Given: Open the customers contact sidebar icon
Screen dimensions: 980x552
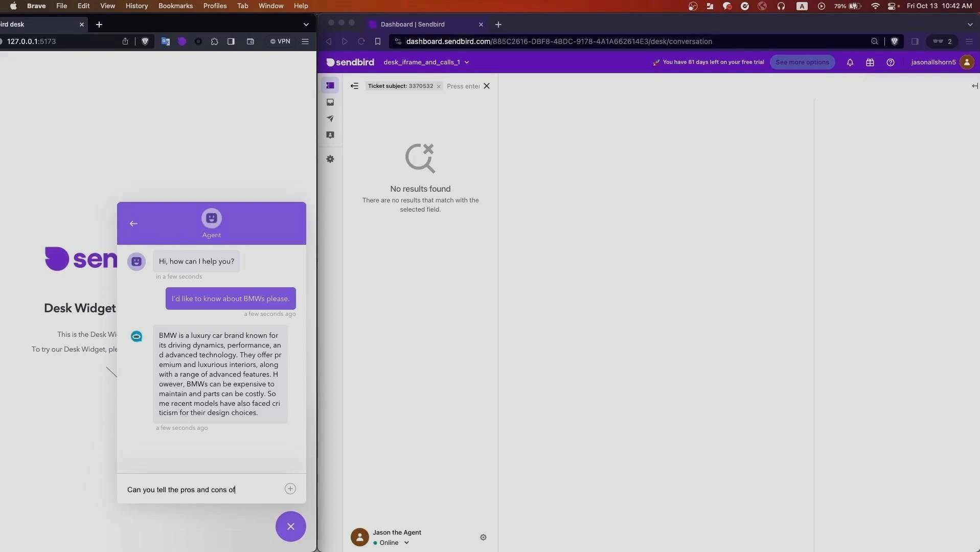Looking at the screenshot, I should click(330, 135).
